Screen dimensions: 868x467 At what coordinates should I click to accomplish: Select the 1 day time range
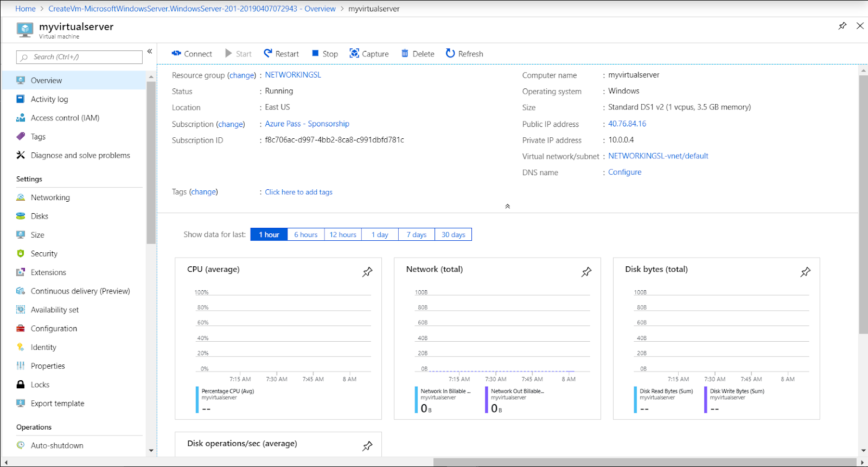coord(380,234)
